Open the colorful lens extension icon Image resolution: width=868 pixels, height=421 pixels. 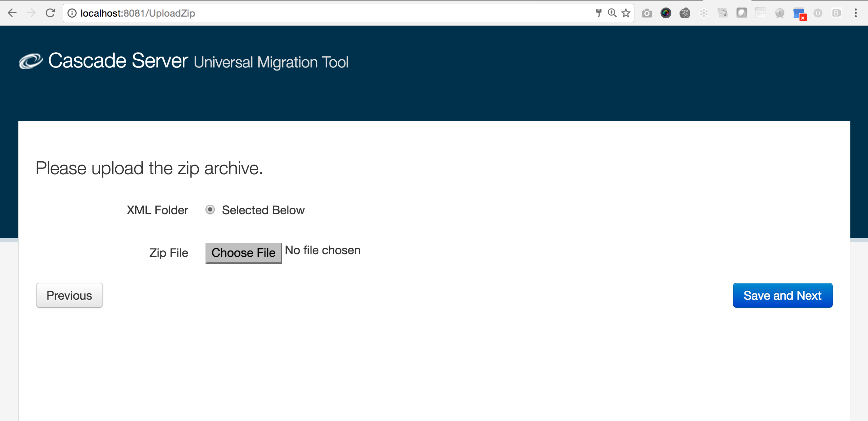[x=666, y=13]
